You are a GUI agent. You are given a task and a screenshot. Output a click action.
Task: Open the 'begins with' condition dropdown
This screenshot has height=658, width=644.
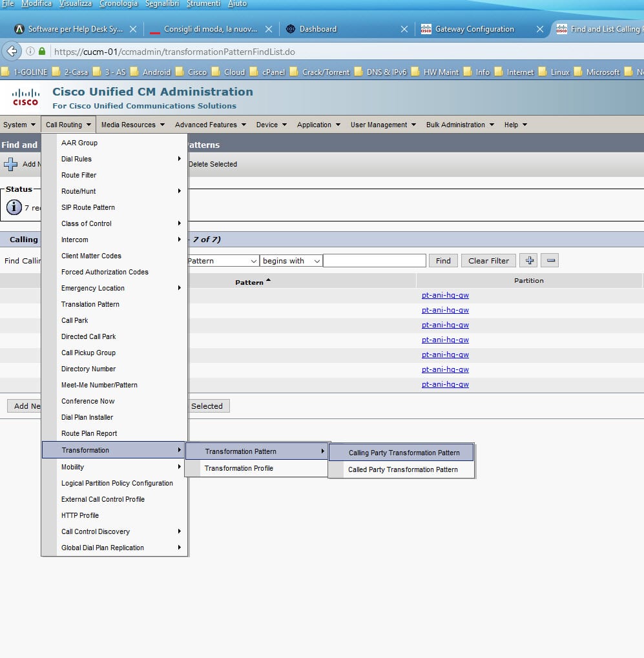[291, 261]
